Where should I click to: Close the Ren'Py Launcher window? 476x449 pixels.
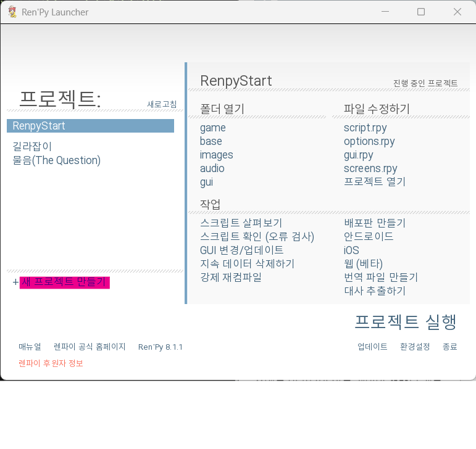(x=457, y=12)
